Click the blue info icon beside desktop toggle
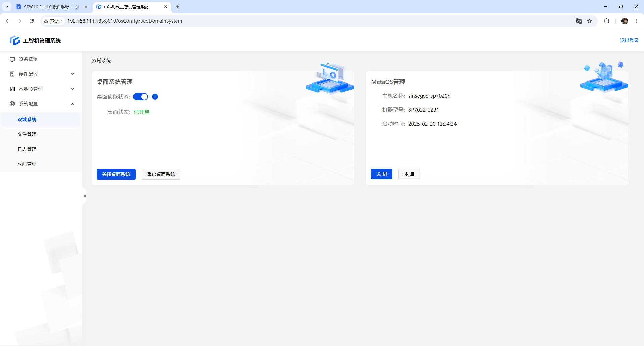Screen dimensions: 644x346 155,97
